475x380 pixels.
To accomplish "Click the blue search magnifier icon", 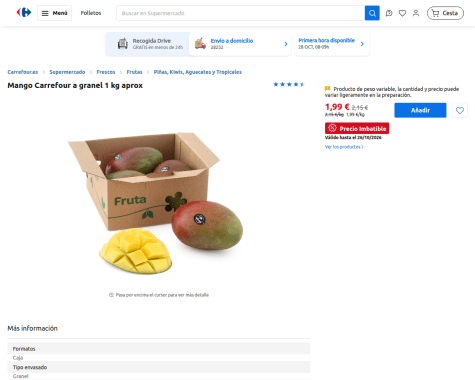I will 372,13.
